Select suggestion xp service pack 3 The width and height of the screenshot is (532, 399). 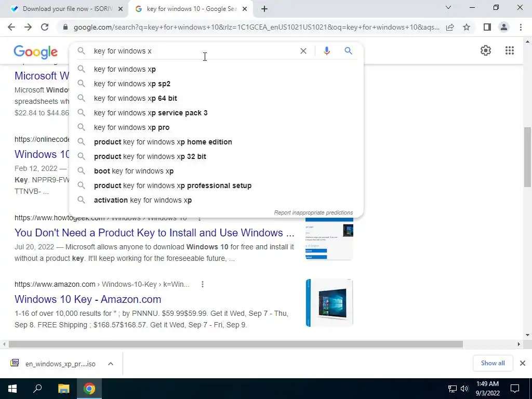pyautogui.click(x=216, y=113)
